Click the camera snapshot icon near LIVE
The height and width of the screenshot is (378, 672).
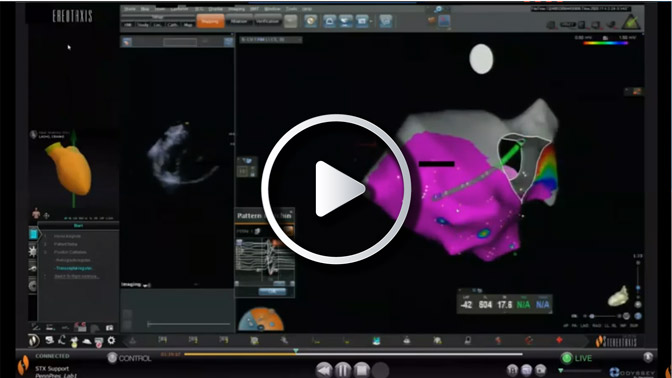coord(540,369)
